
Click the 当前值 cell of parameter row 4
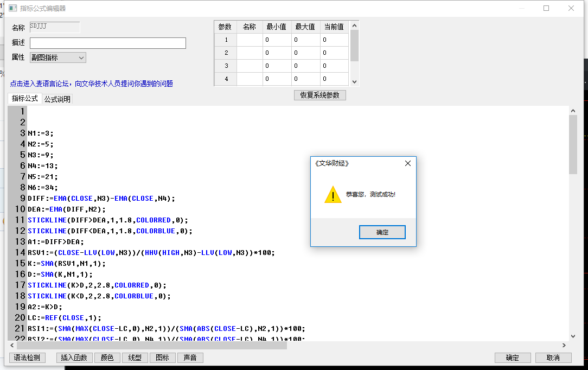click(334, 79)
